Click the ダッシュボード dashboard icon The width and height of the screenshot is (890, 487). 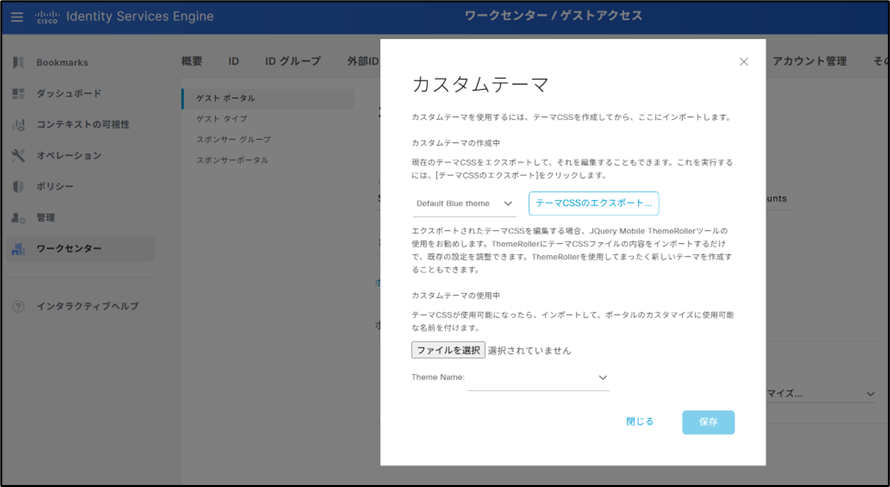[18, 94]
